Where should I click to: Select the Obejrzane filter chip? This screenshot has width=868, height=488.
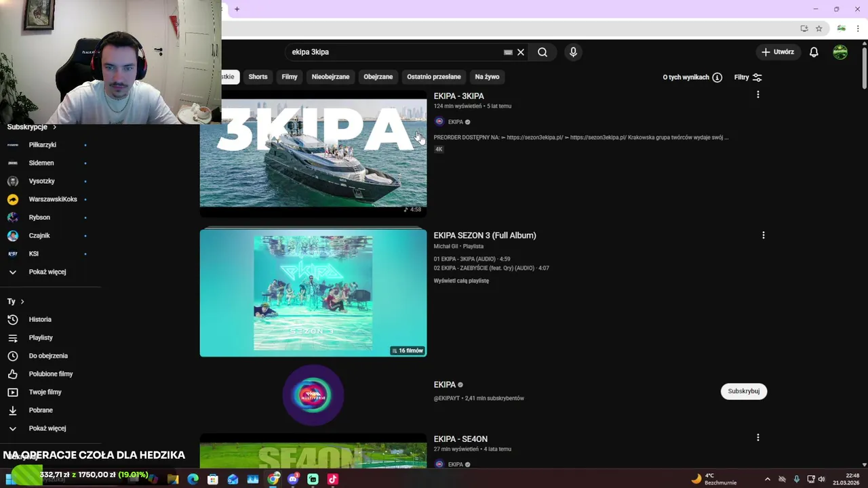pyautogui.click(x=378, y=77)
